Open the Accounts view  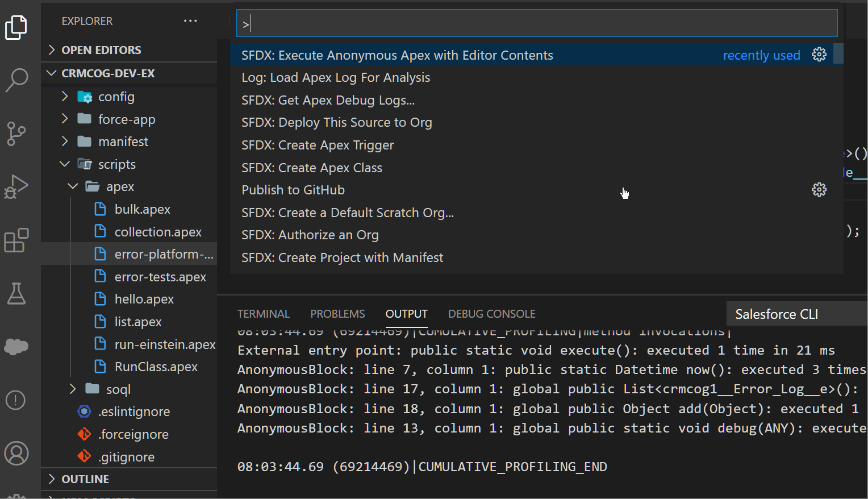tap(17, 454)
